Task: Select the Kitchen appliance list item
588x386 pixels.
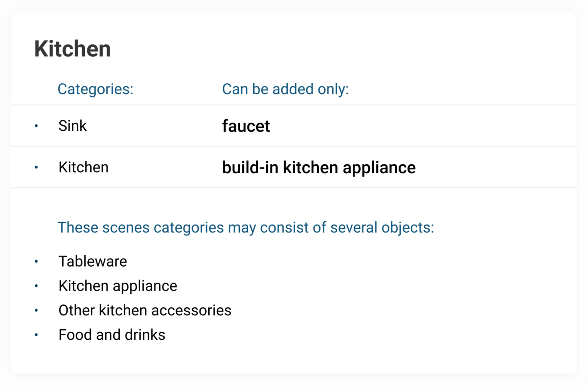Action: [118, 286]
